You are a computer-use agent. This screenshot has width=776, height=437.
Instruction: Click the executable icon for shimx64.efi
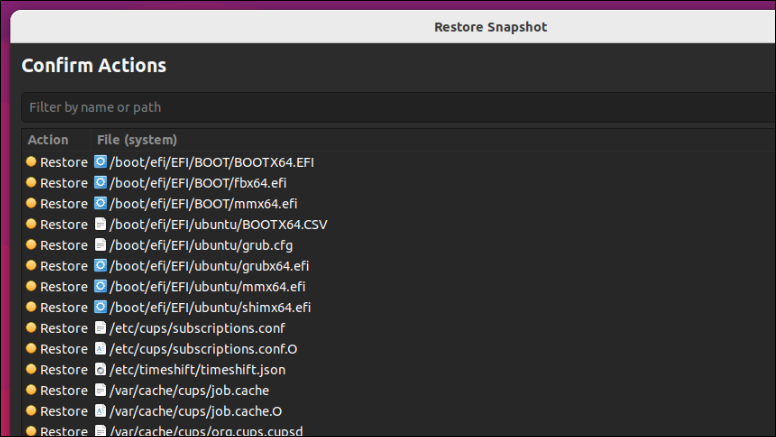coord(100,307)
